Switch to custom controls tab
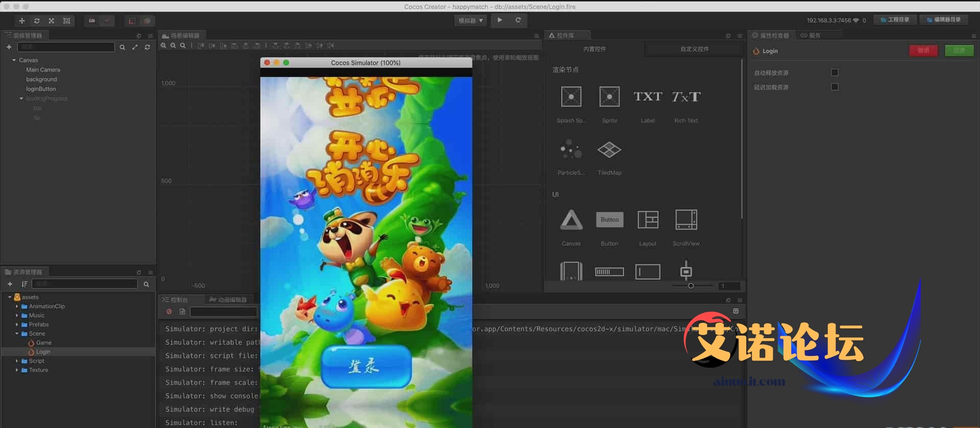The height and width of the screenshot is (428, 980). 694,49
